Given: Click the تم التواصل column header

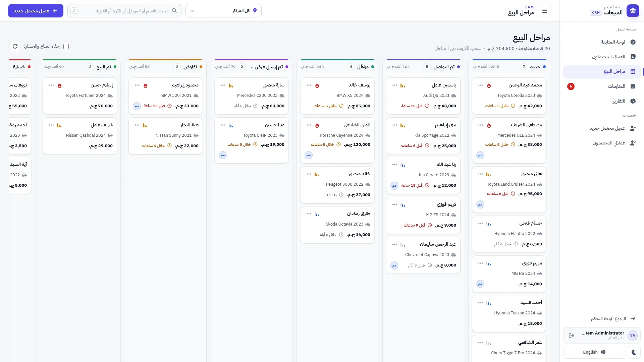Looking at the screenshot, I should point(423,67).
